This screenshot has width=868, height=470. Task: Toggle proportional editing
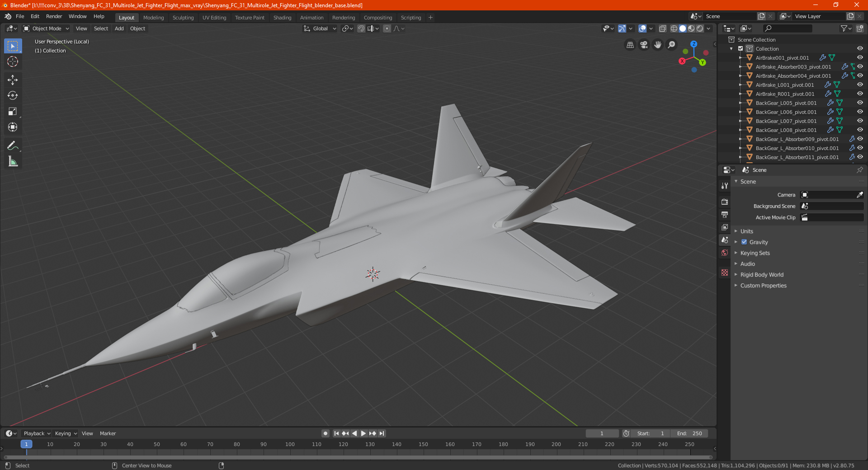387,28
